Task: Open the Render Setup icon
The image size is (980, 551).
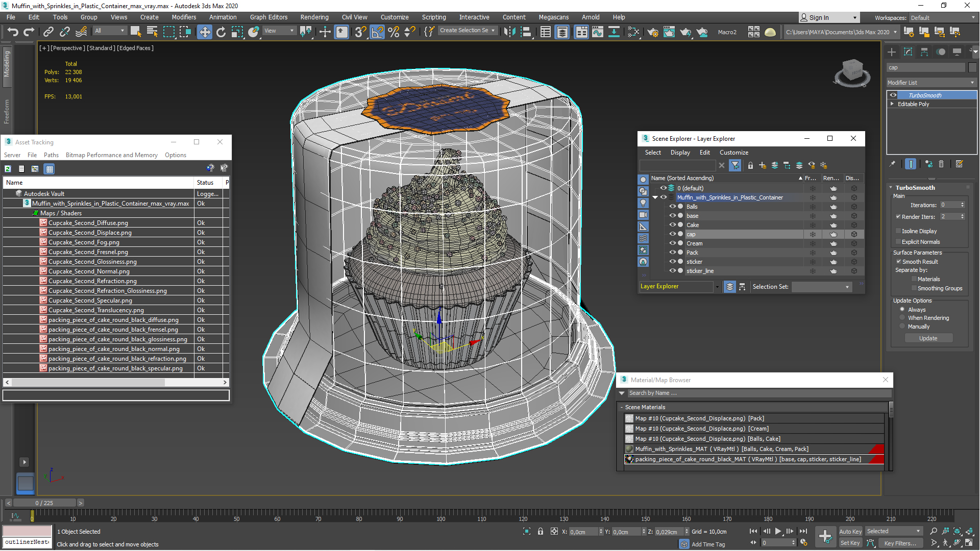Action: point(652,32)
